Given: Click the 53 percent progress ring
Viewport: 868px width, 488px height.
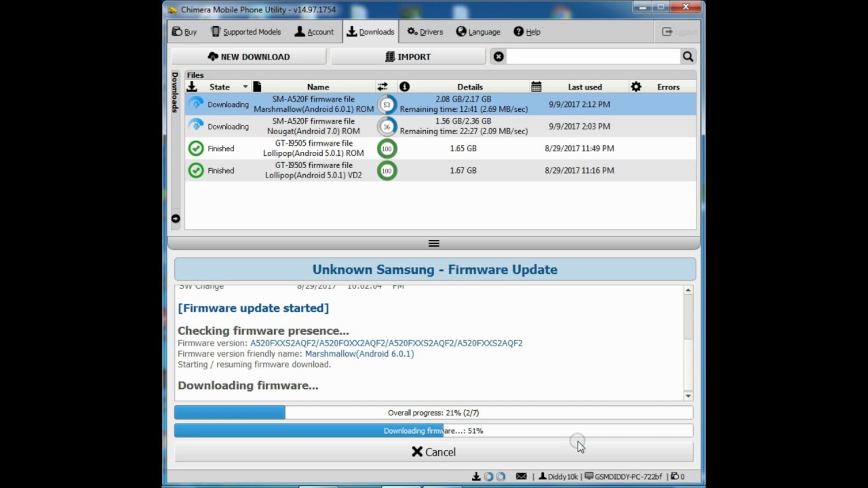Looking at the screenshot, I should point(387,104).
